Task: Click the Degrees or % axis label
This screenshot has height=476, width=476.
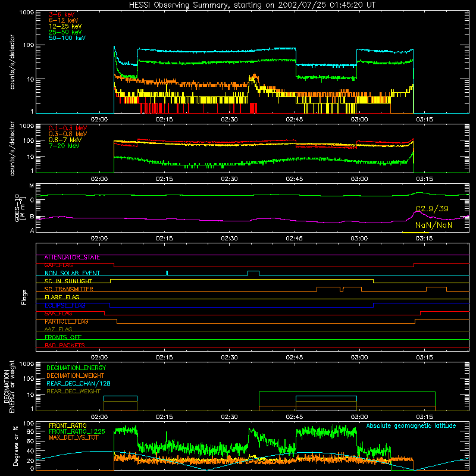Action: [15, 446]
